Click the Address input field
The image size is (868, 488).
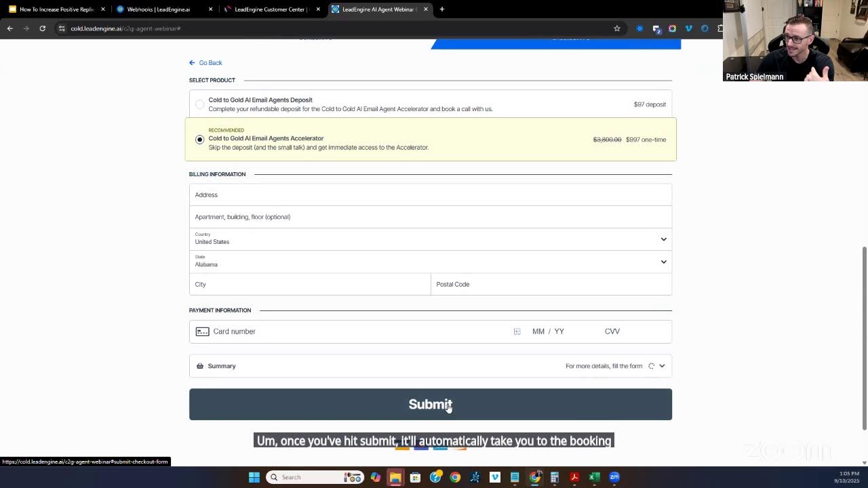[x=431, y=195]
